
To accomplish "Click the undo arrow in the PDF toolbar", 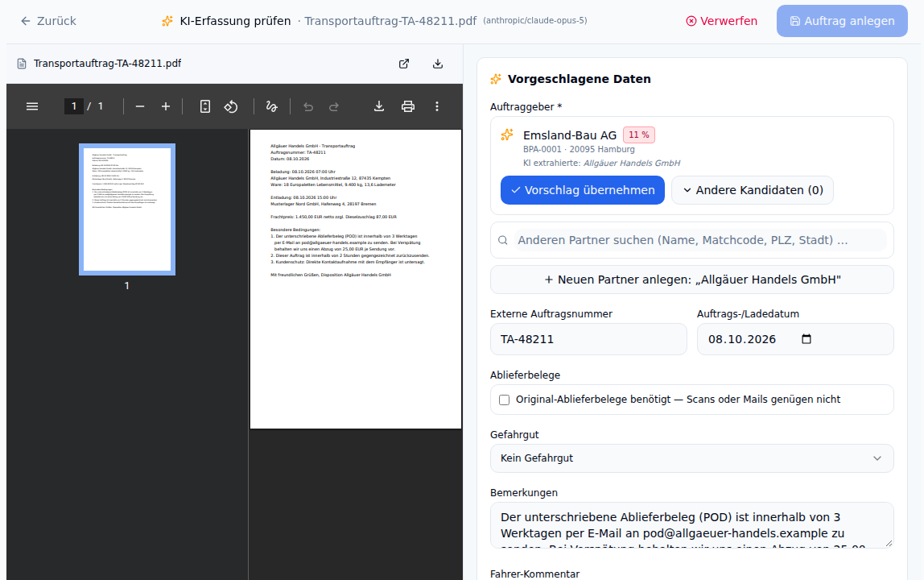I will point(308,106).
